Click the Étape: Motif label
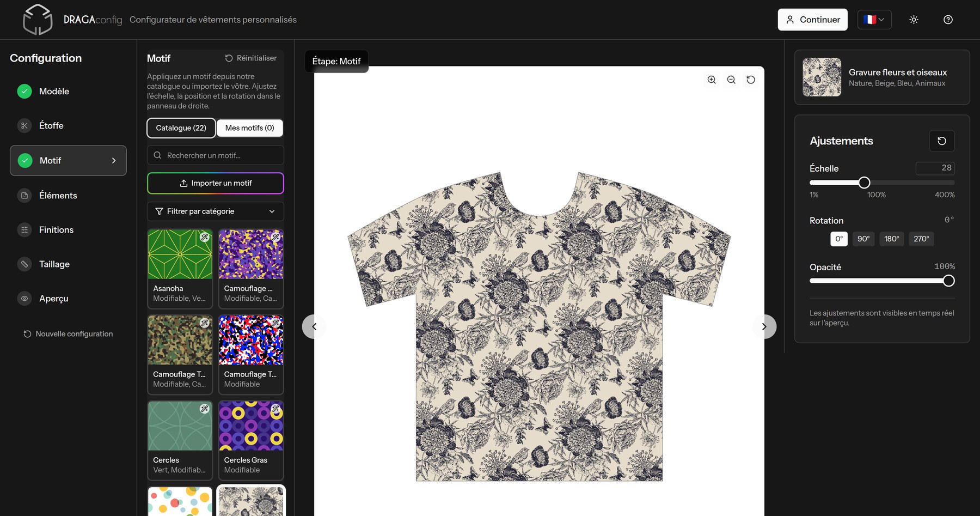Viewport: 980px width, 516px height. point(336,62)
